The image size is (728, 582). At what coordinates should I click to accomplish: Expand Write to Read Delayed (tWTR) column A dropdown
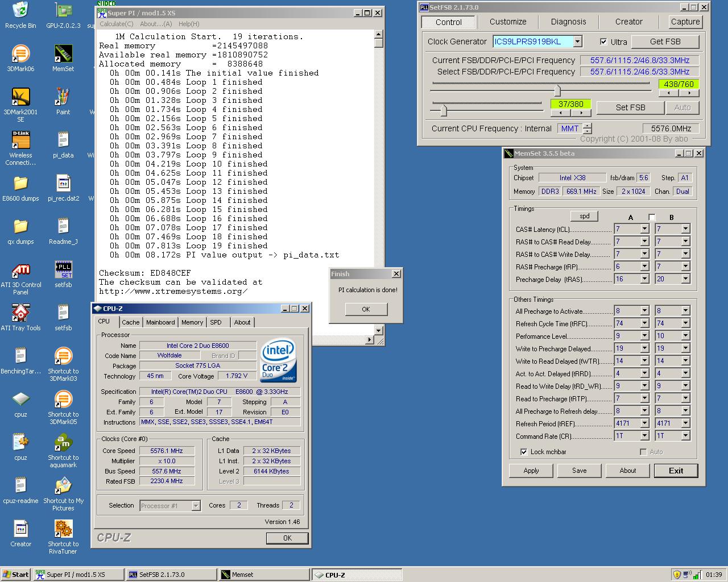(644, 361)
